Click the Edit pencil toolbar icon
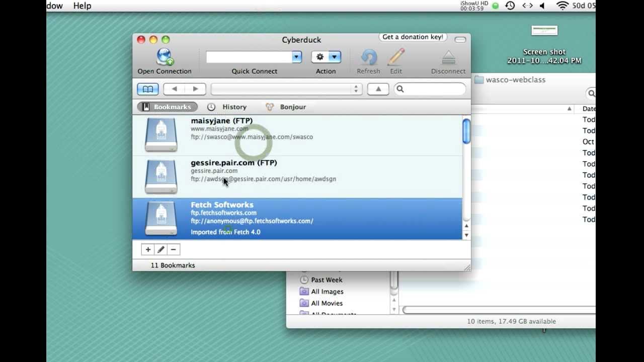644x362 pixels. click(396, 57)
